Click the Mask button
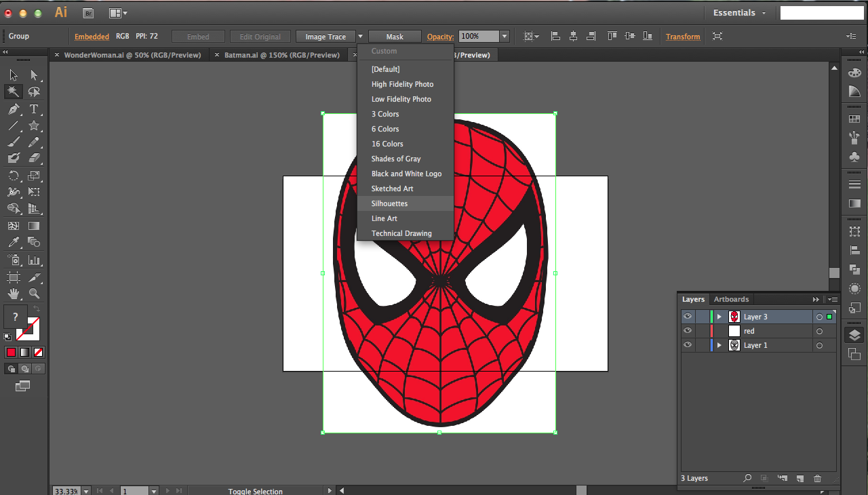Viewport: 868px width, 495px height. (x=395, y=37)
